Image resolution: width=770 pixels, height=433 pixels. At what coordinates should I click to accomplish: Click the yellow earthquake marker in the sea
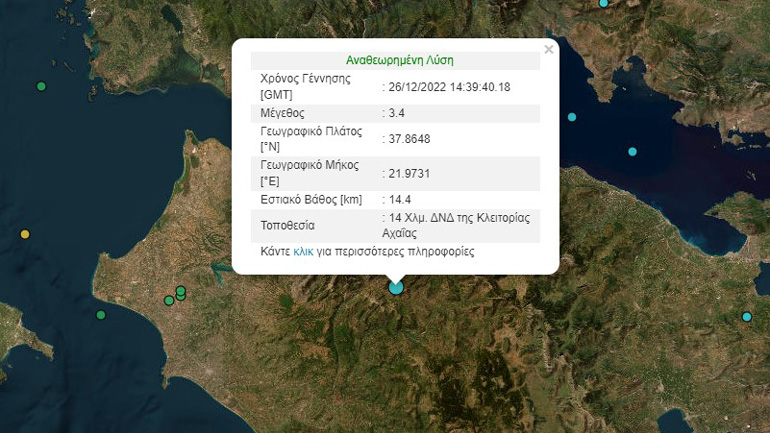(25, 234)
